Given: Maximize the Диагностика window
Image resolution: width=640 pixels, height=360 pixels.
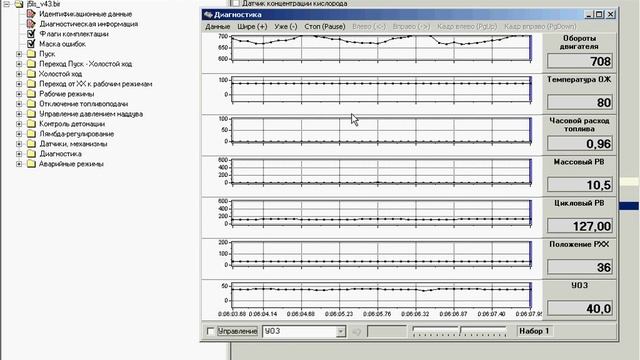Looking at the screenshot, I should [x=599, y=15].
